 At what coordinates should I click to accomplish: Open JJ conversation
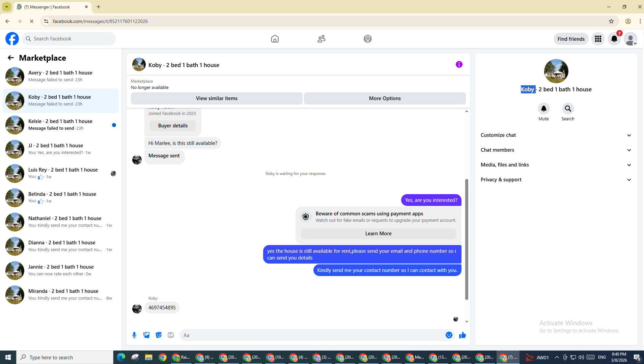(x=61, y=149)
